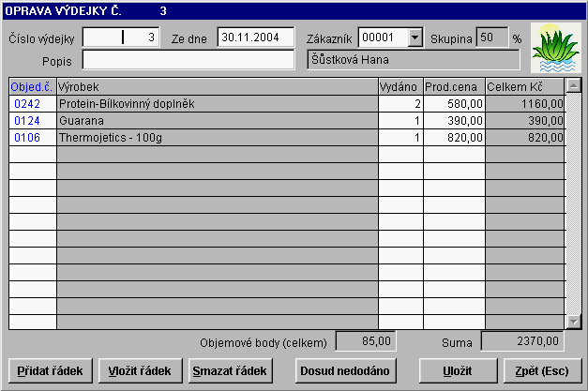Click Vydáno quantity 2 for Protein row
588x391 pixels.
(x=400, y=103)
